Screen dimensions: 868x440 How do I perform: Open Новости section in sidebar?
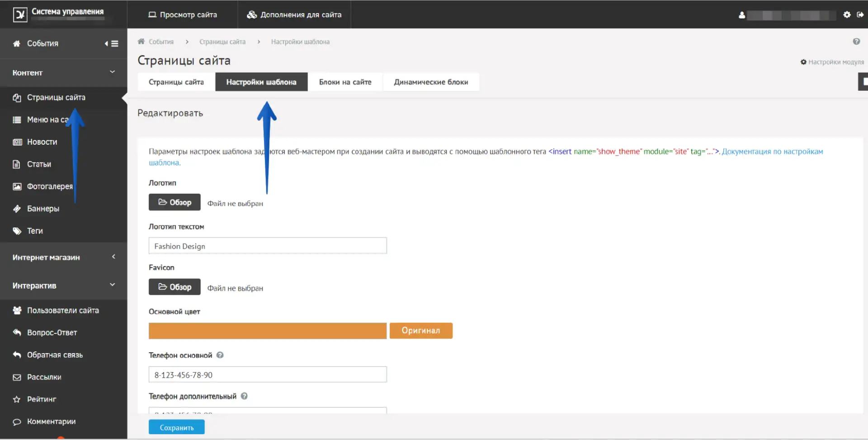[42, 142]
